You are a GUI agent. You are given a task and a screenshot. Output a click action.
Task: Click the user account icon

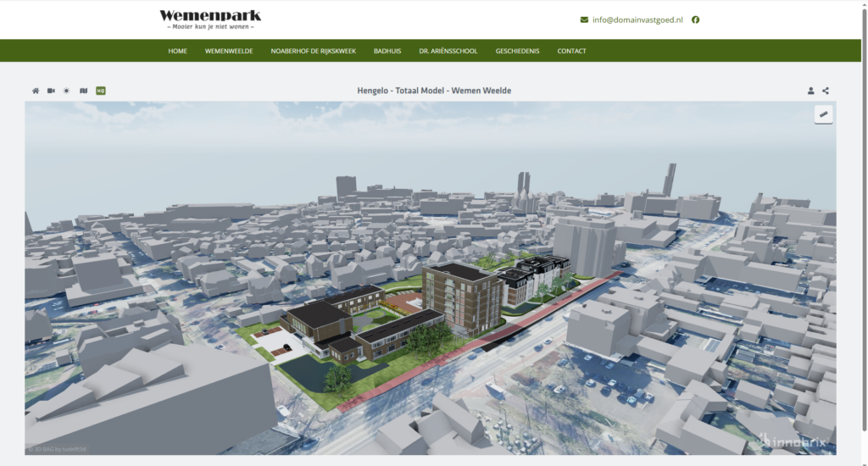coord(810,91)
